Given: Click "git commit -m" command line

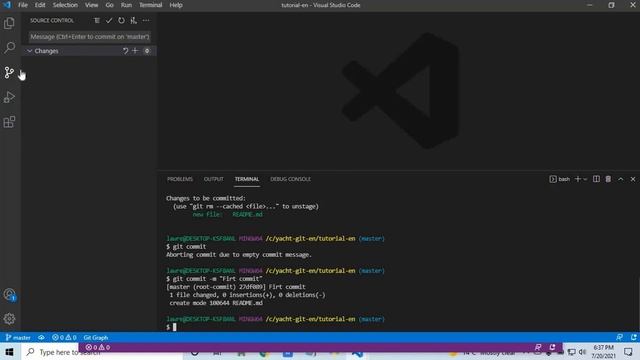Looking at the screenshot, I should (x=214, y=279).
